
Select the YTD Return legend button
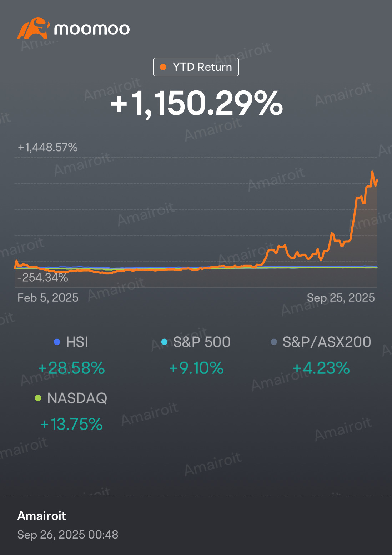[196, 67]
